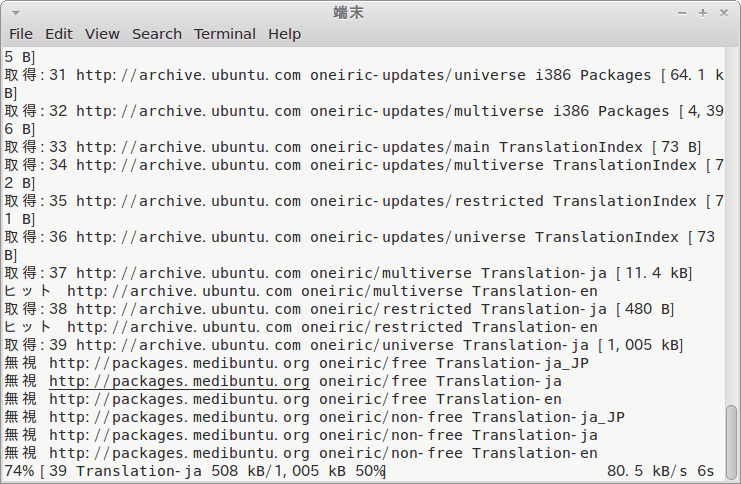Open the underlined packages.medibuntu.org link

coord(179,381)
